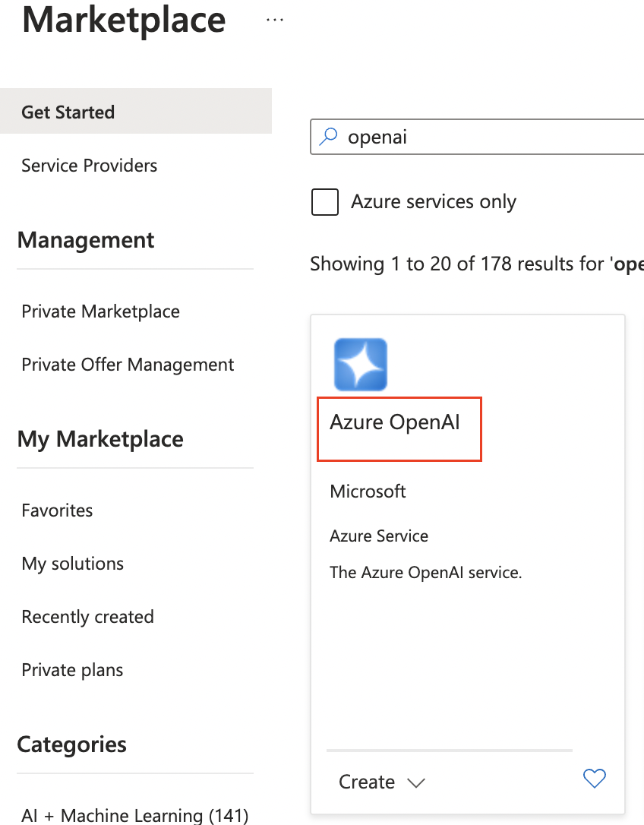
Task: Click the Azure services only label
Action: tap(434, 202)
